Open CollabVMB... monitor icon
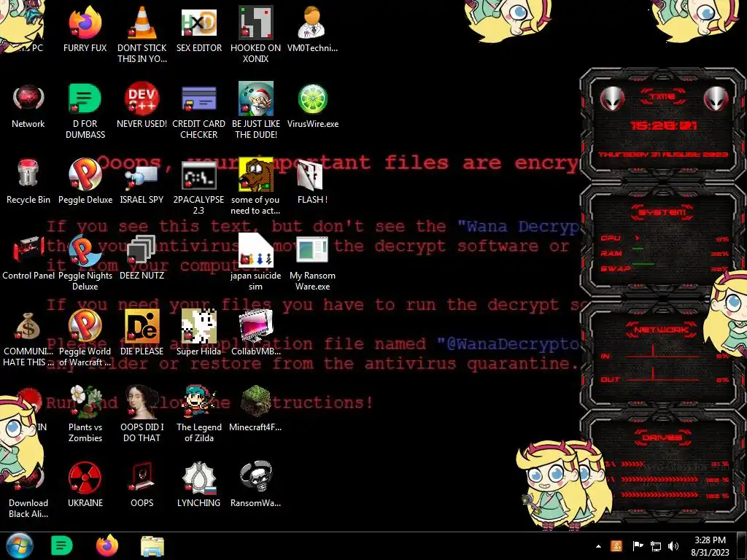The height and width of the screenshot is (560, 747). [x=256, y=326]
